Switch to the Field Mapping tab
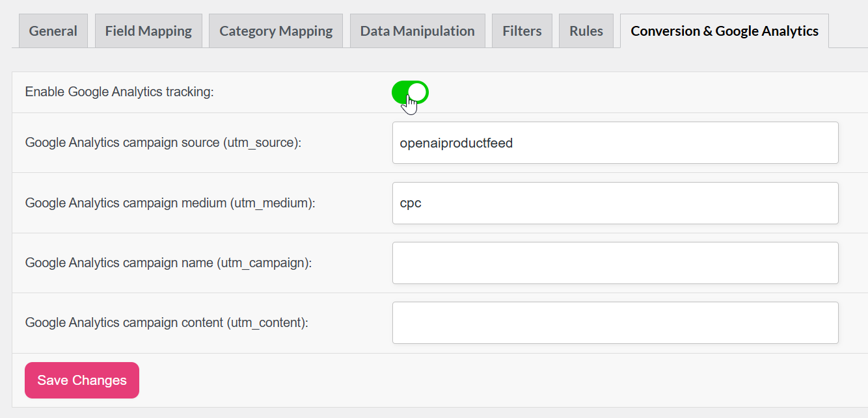868x418 pixels. 148,31
